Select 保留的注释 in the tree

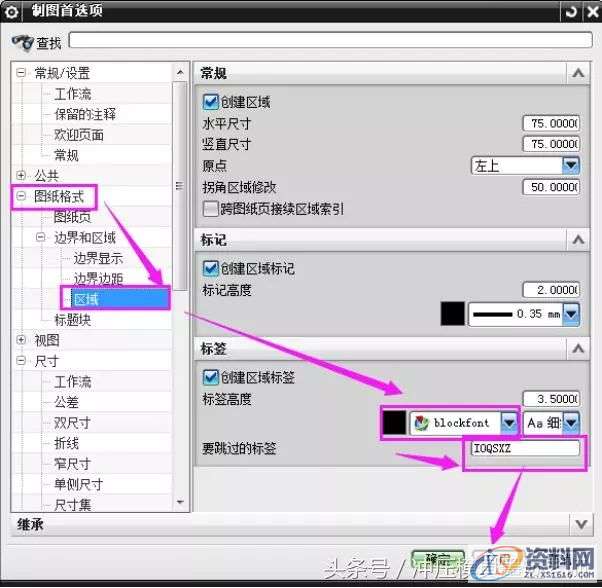[85, 114]
